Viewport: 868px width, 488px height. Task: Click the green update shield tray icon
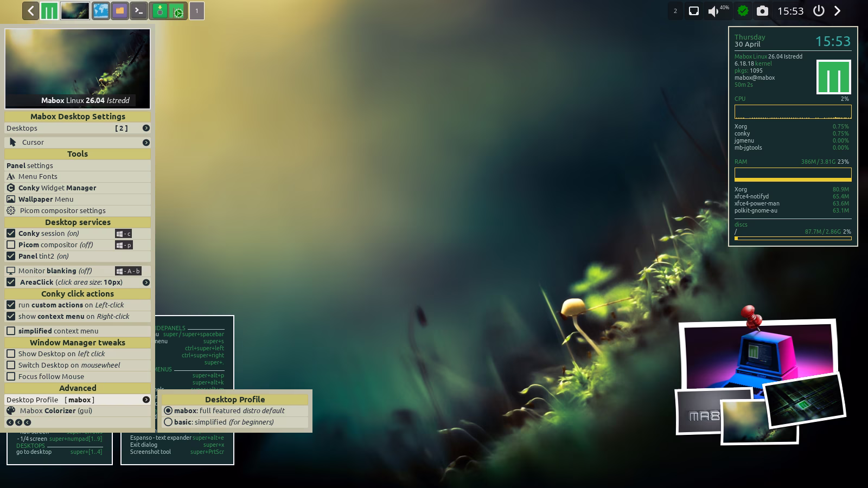click(743, 11)
